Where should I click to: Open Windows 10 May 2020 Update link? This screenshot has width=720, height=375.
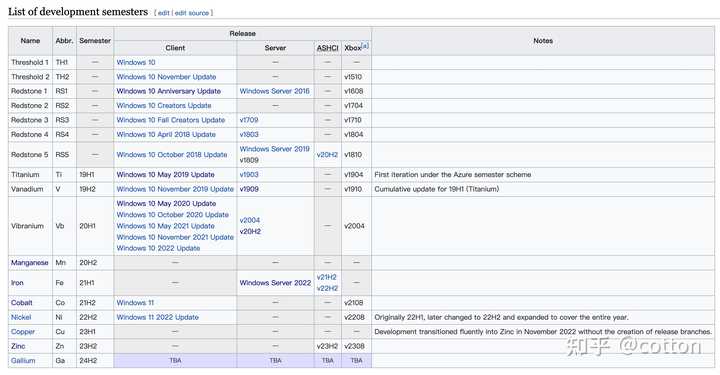pyautogui.click(x=166, y=203)
